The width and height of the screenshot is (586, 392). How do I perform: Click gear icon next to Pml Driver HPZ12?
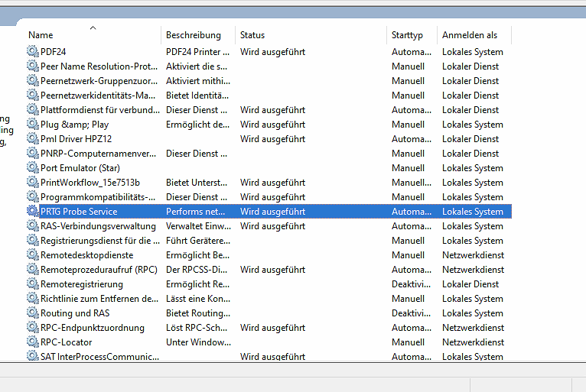(32, 139)
